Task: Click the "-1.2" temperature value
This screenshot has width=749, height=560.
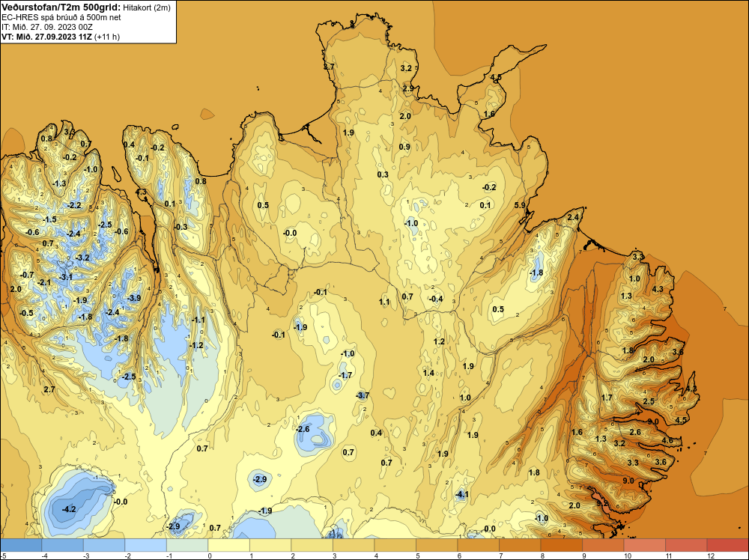Action: click(195, 345)
